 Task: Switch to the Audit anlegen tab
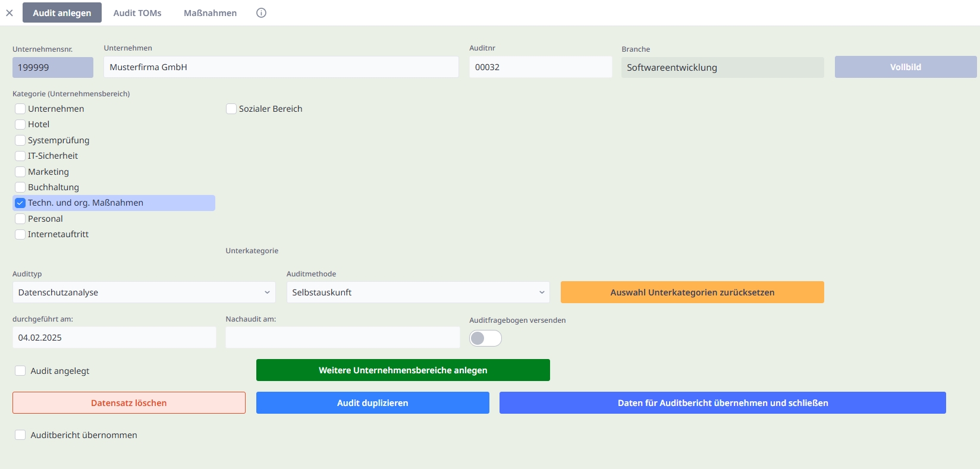click(x=62, y=12)
